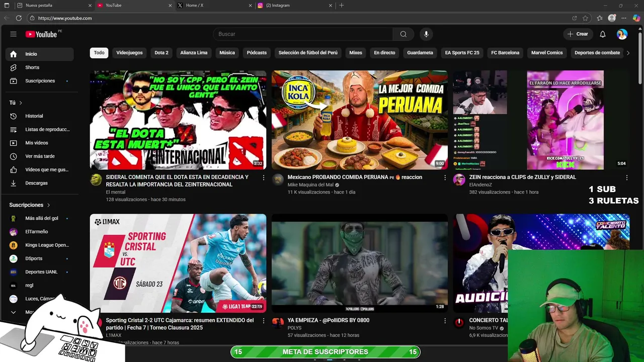Open Suscripciones in the sidebar
Image resolution: width=644 pixels, height=362 pixels.
pyautogui.click(x=39, y=81)
